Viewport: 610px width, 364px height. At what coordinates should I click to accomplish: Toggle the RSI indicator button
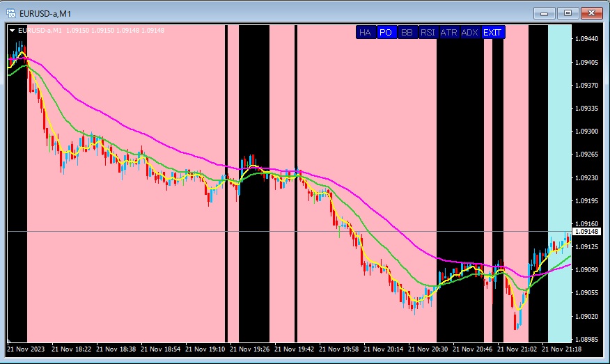(x=429, y=32)
